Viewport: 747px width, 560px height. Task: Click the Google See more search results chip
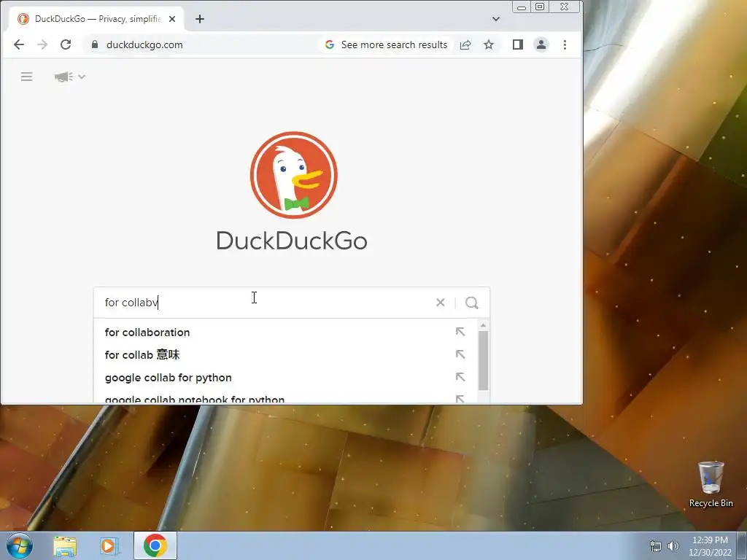386,44
